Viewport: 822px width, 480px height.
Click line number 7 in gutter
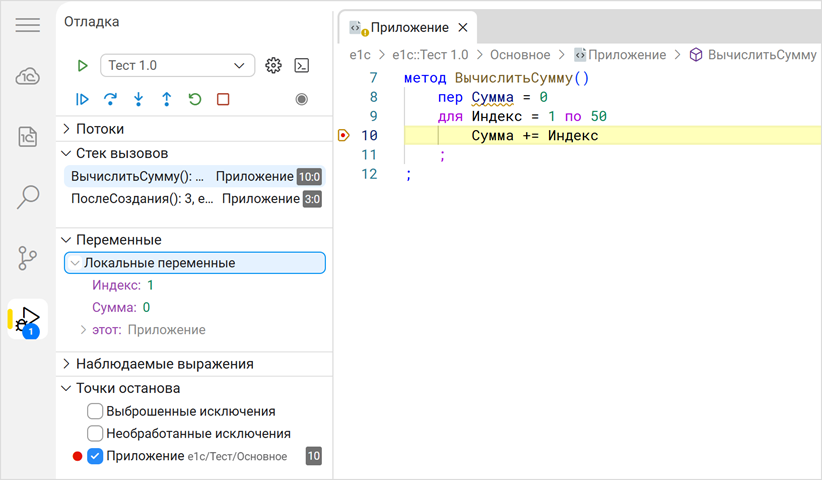(x=373, y=78)
